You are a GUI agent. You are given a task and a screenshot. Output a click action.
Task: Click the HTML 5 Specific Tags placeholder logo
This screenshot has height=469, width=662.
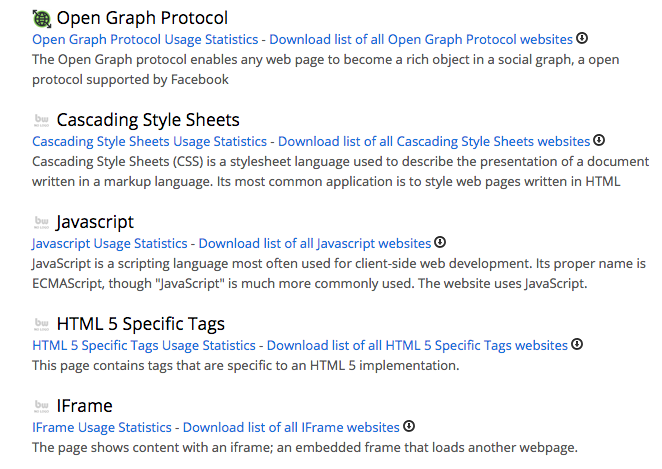point(41,324)
